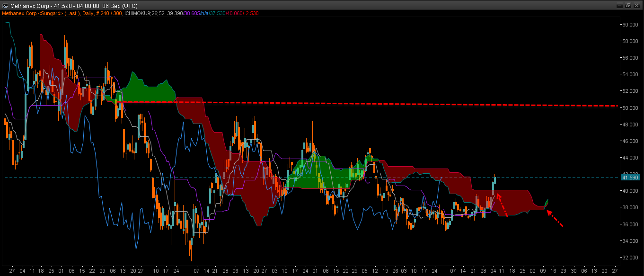Screen dimensions: 644x276
Task: Minimize the Methanex Corp chart window
Action: (620, 5)
